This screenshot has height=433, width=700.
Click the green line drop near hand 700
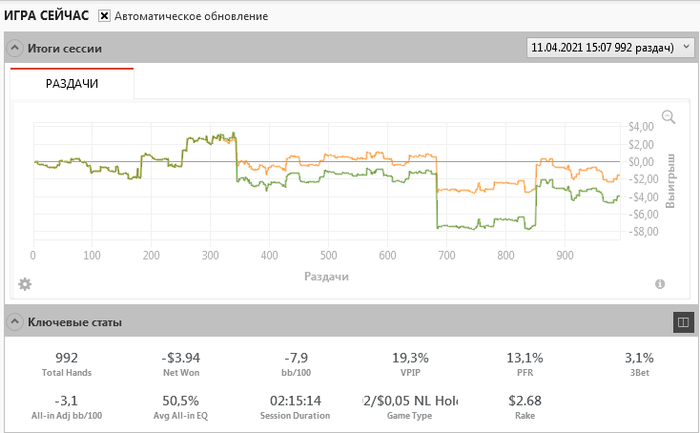pyautogui.click(x=437, y=205)
